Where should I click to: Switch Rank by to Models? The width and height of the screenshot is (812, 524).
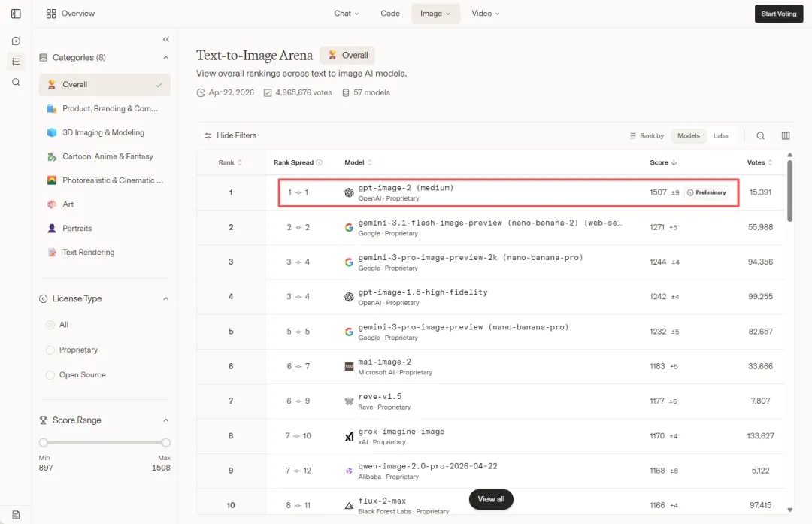click(x=688, y=135)
